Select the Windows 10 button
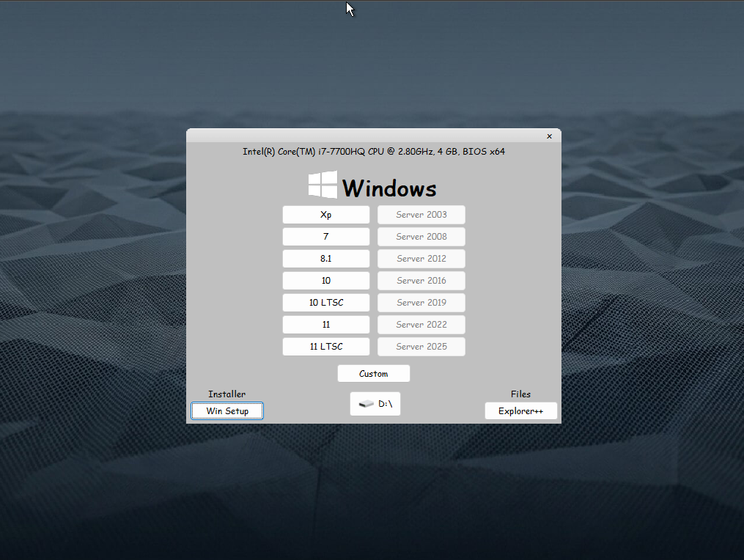Image resolution: width=744 pixels, height=560 pixels. click(326, 281)
